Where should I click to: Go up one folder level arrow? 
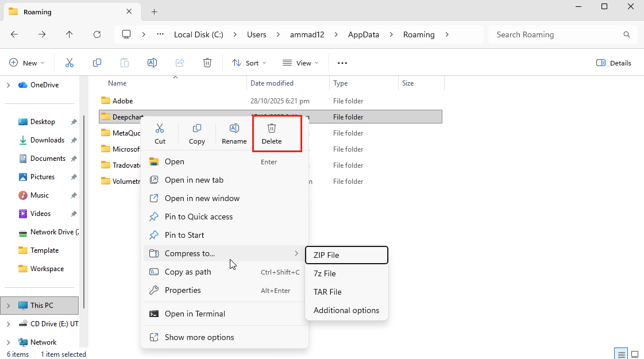[70, 34]
